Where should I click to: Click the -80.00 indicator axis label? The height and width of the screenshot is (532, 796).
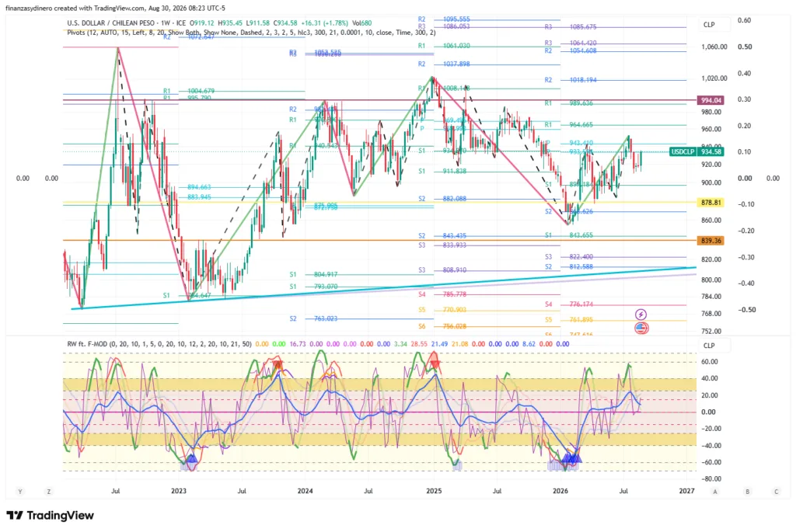(711, 478)
